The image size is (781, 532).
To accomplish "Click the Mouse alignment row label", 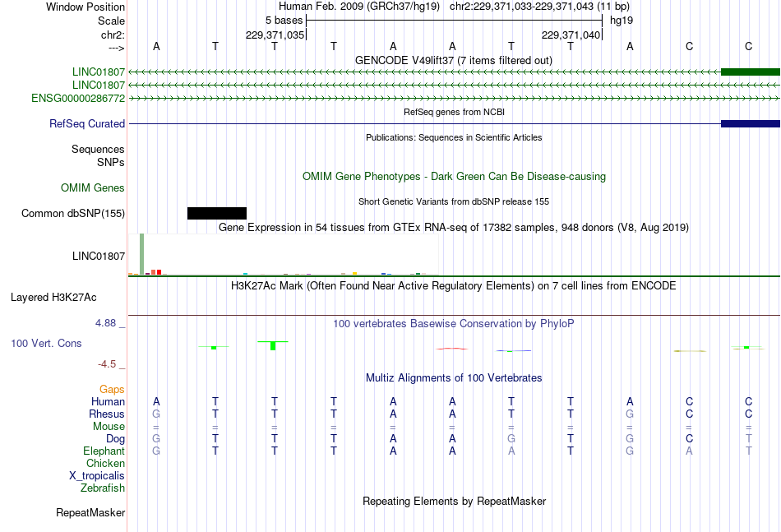I will [x=109, y=427].
